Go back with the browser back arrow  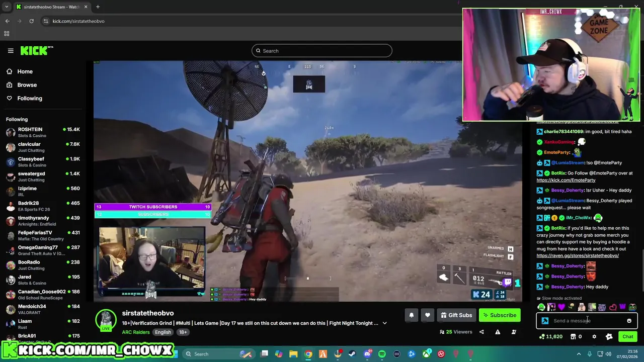coord(7,21)
